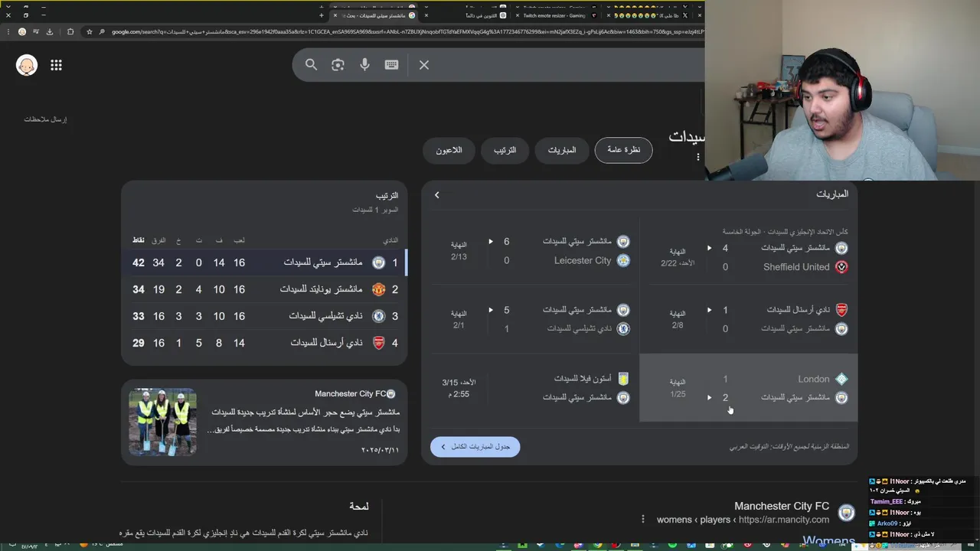Switch to the X browser tab with emojis

coord(651,15)
